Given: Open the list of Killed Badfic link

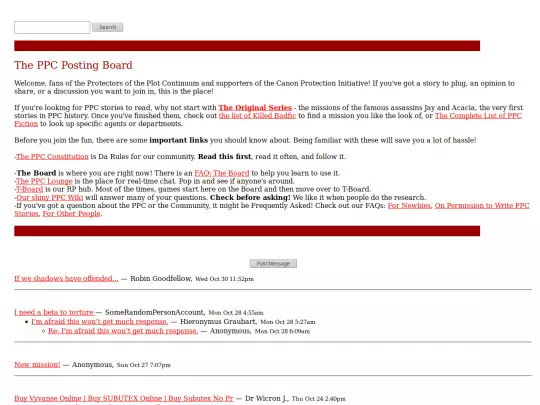Looking at the screenshot, I should pos(257,116).
